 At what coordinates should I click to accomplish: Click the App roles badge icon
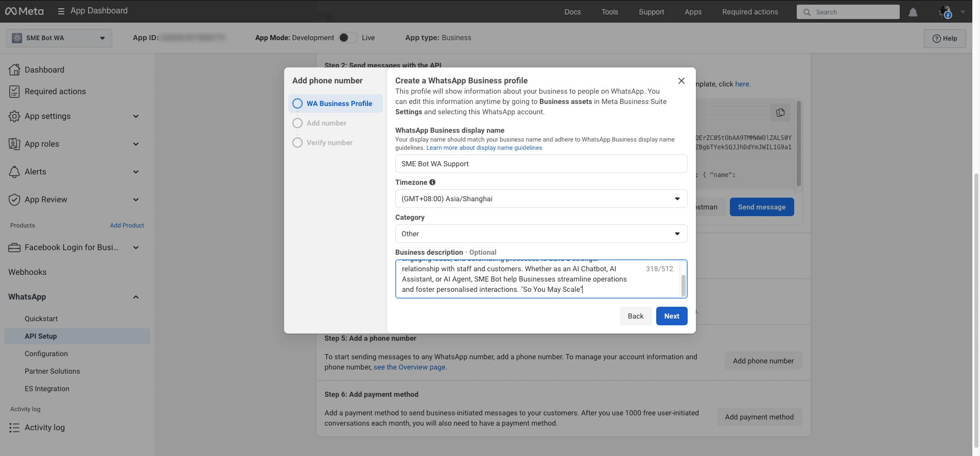pyautogui.click(x=14, y=144)
